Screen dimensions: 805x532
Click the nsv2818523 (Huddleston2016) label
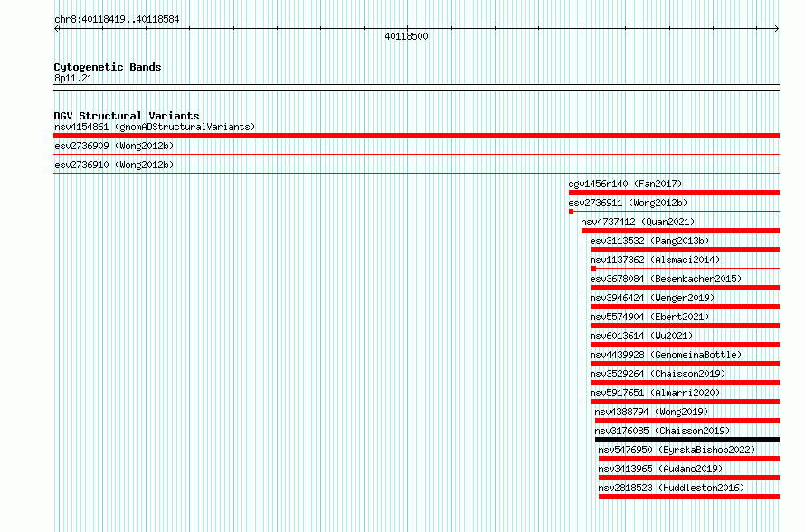pos(671,488)
